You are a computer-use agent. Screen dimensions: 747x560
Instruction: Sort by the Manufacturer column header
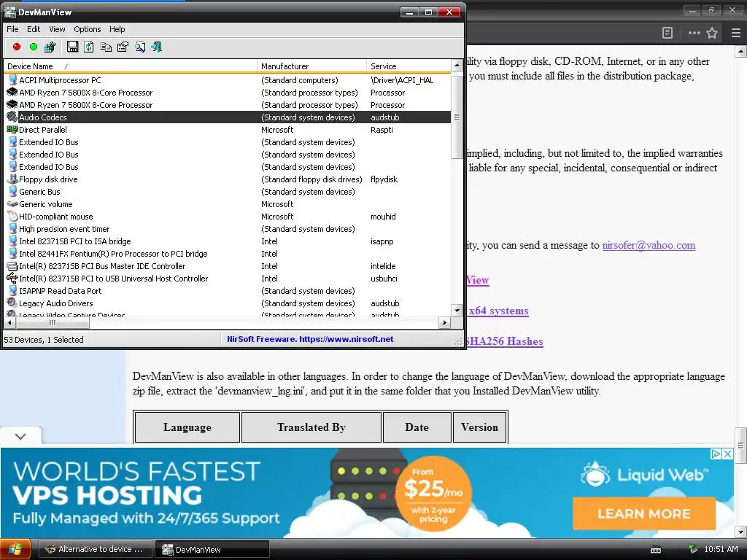[311, 66]
